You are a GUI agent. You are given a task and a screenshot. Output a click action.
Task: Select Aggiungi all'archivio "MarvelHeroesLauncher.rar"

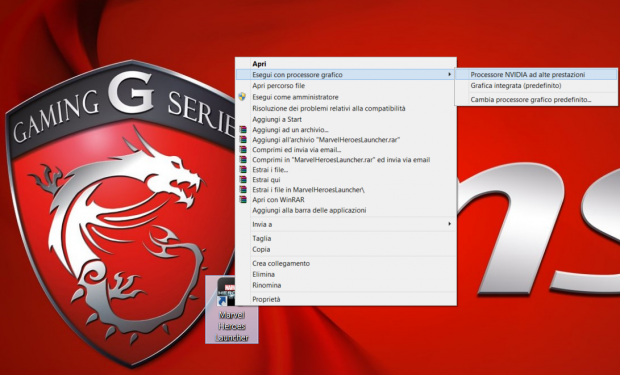pos(346,140)
